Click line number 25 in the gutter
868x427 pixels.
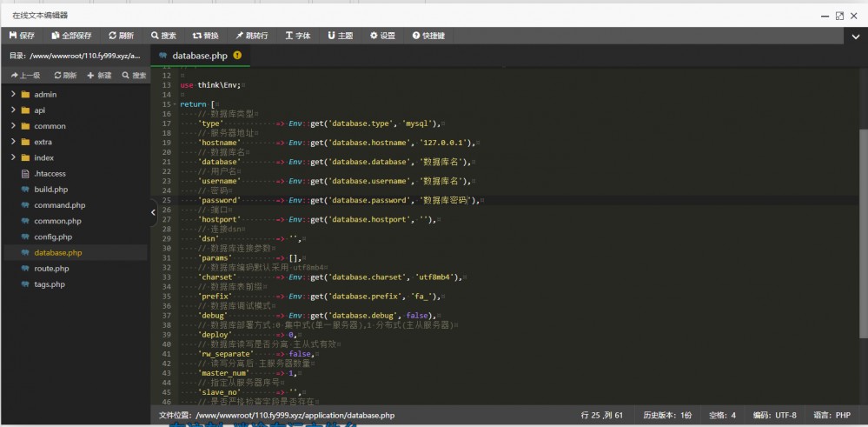165,200
